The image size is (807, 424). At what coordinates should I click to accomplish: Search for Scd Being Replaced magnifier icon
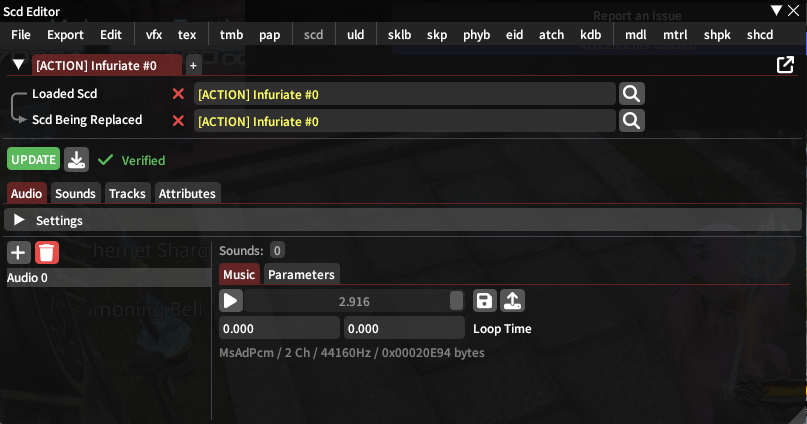(632, 121)
